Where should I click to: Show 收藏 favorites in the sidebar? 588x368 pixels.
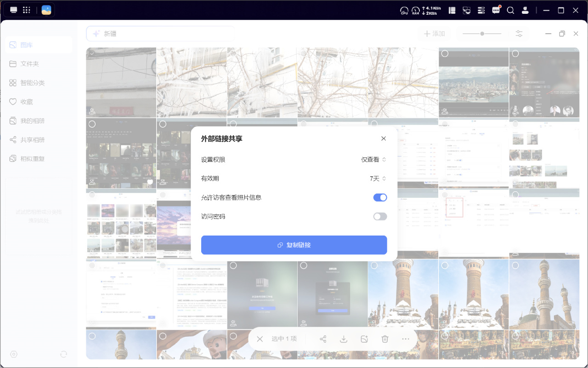point(39,102)
